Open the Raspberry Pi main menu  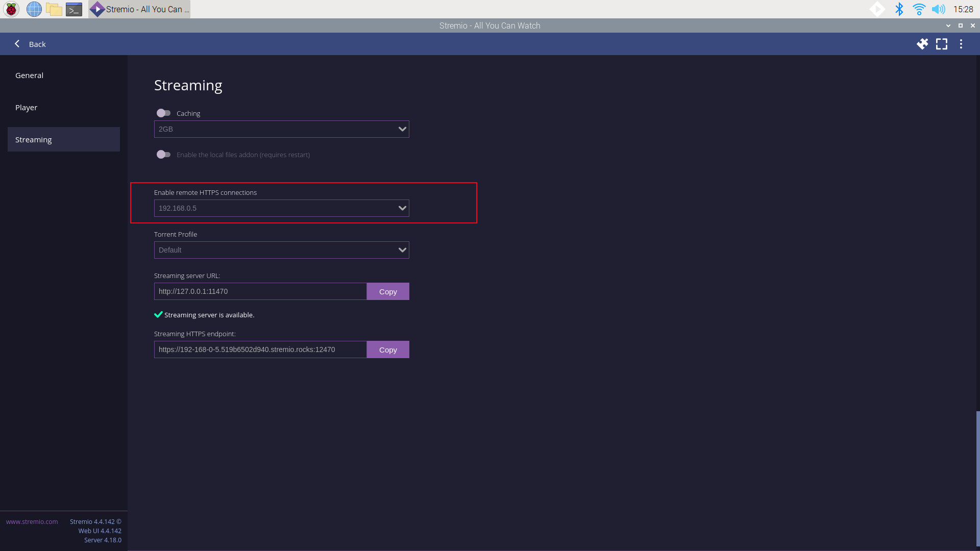click(11, 9)
